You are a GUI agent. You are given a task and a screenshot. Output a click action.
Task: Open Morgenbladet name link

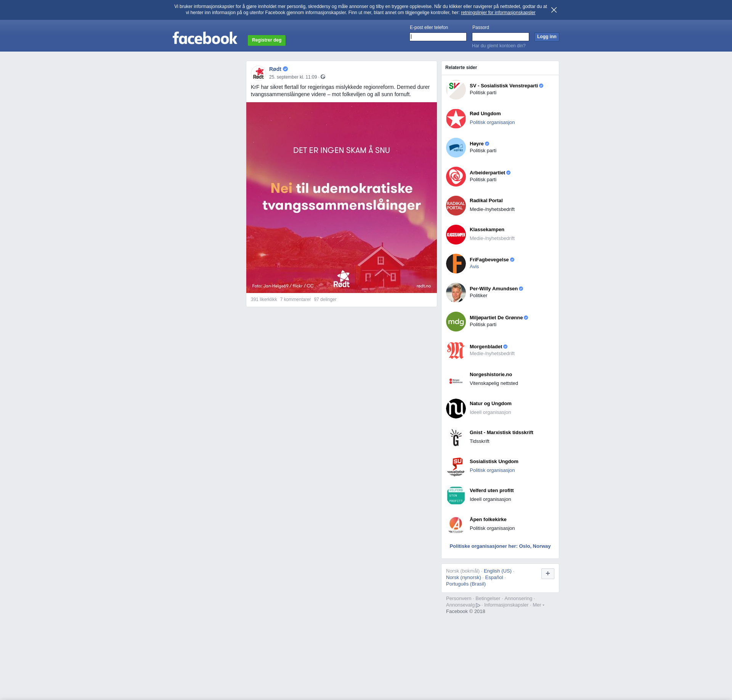(486, 347)
